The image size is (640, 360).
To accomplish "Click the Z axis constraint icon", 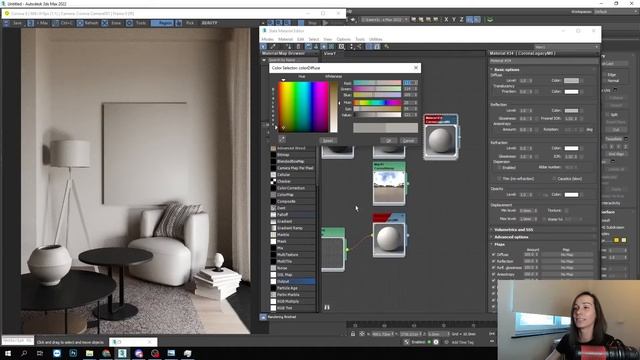I will pyautogui.click(x=462, y=19).
